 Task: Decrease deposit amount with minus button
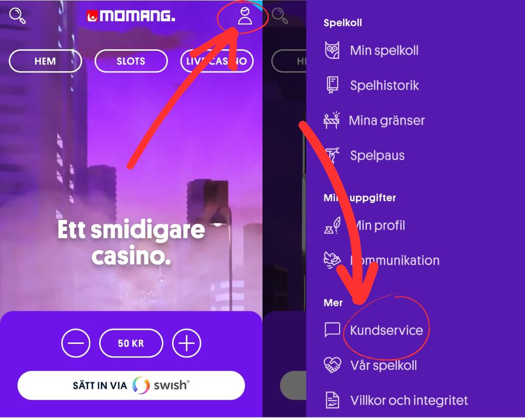click(76, 343)
